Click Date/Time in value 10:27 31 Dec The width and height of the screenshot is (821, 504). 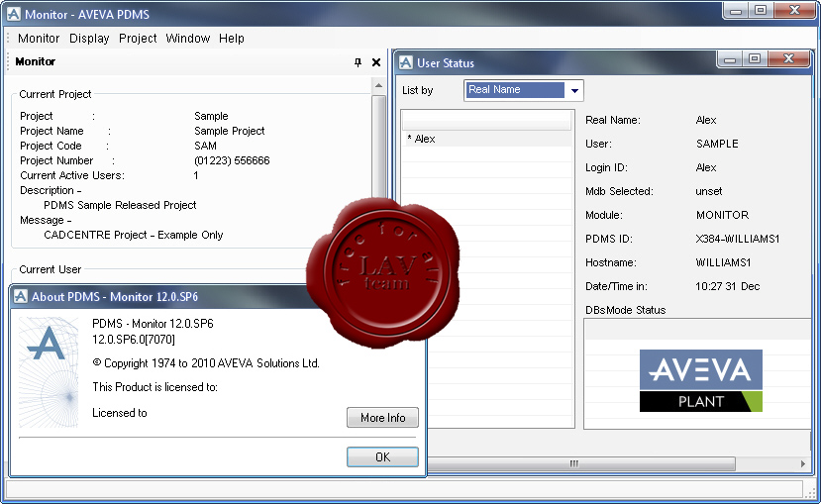(x=727, y=286)
